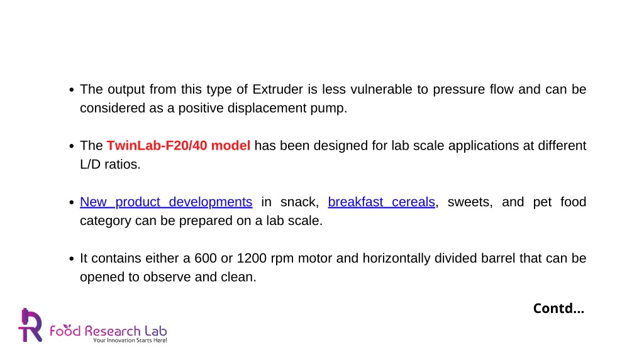Click the opened to observe and clean line
The image size is (644, 362).
click(168, 277)
